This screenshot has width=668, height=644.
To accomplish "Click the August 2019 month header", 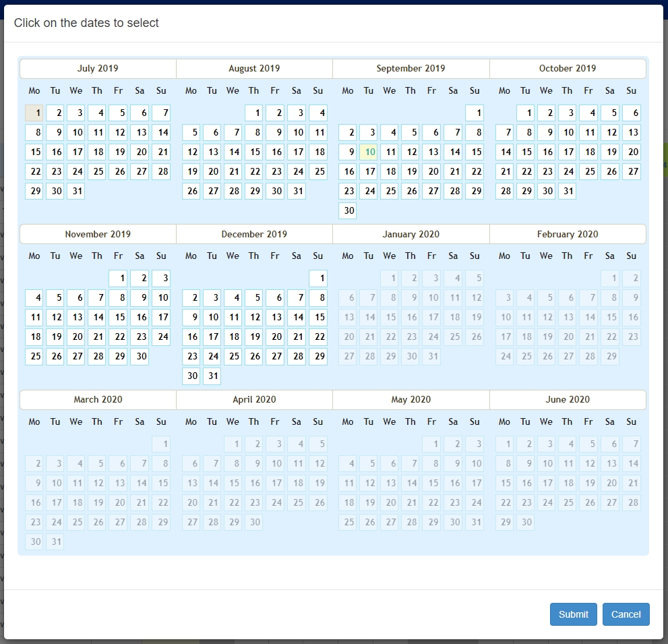I will point(254,69).
